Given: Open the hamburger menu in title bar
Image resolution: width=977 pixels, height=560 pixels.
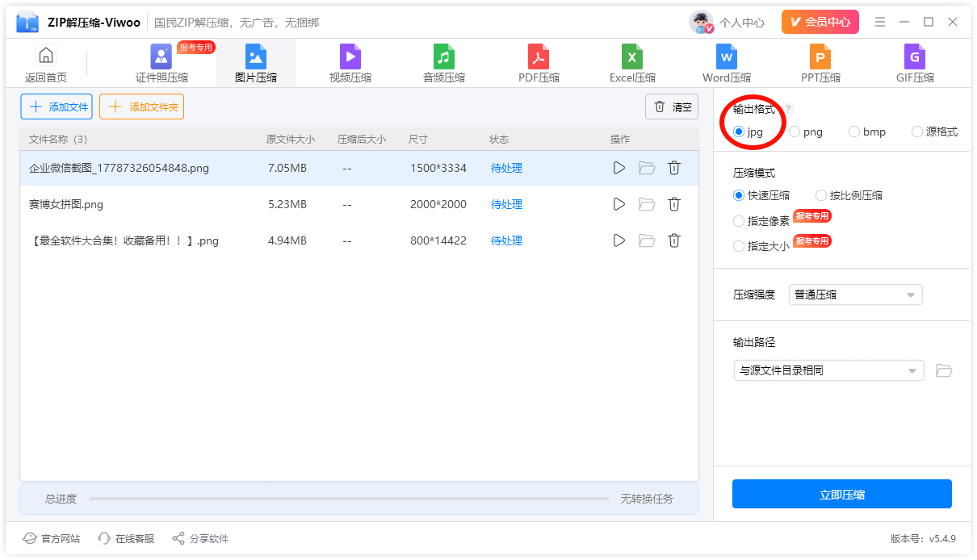Looking at the screenshot, I should pyautogui.click(x=880, y=22).
